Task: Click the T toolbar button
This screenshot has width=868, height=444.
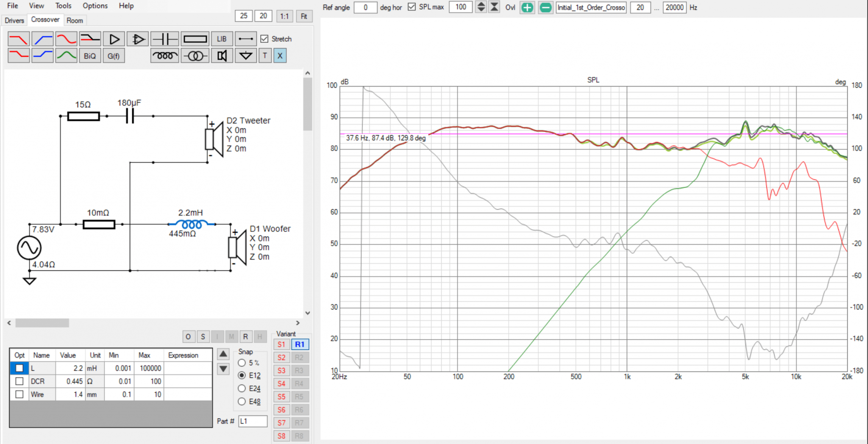Action: point(265,55)
